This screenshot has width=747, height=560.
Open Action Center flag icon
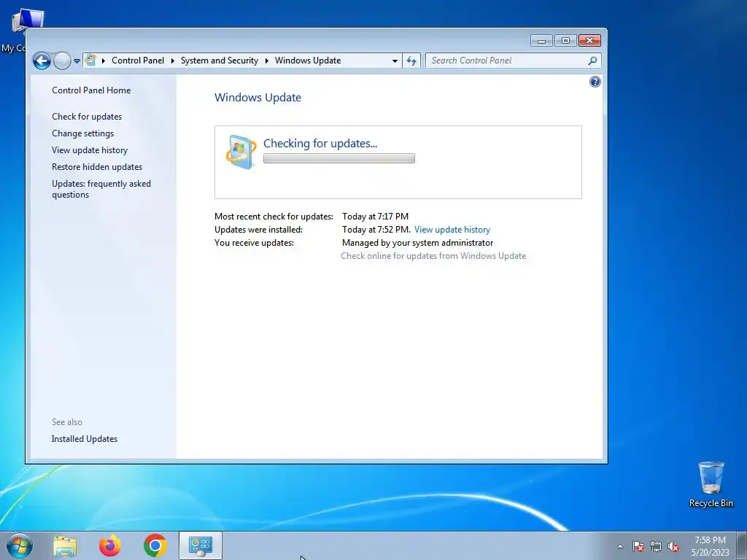pos(638,547)
